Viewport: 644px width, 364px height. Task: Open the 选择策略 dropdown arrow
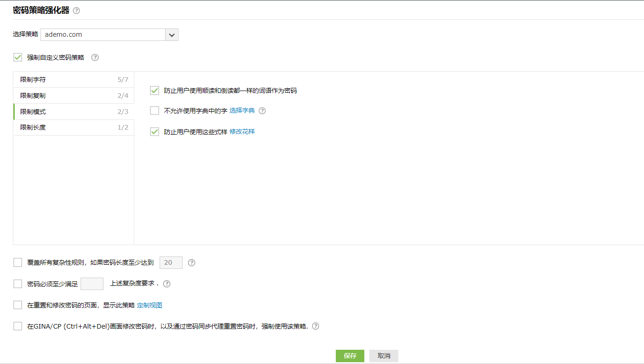172,34
